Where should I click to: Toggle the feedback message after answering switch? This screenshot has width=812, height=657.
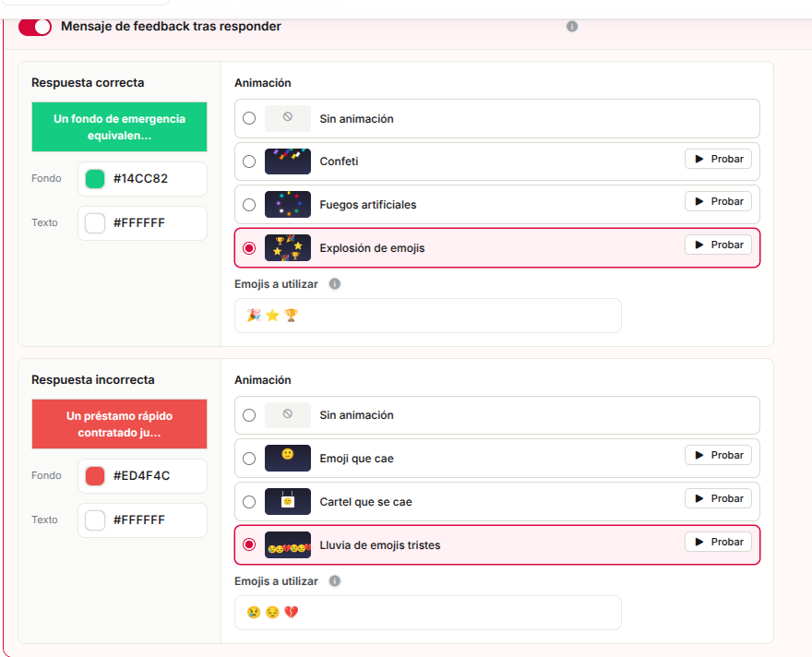(x=35, y=27)
